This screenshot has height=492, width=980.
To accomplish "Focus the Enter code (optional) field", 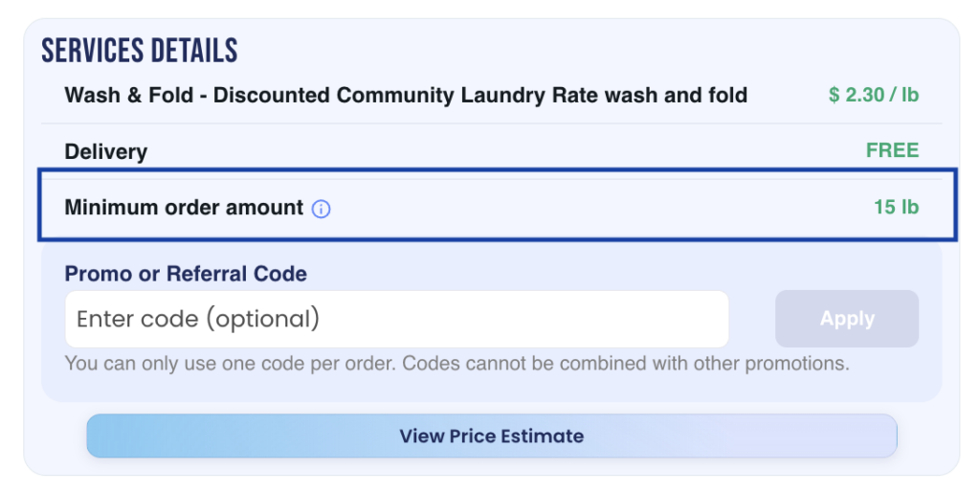I will (x=396, y=319).
